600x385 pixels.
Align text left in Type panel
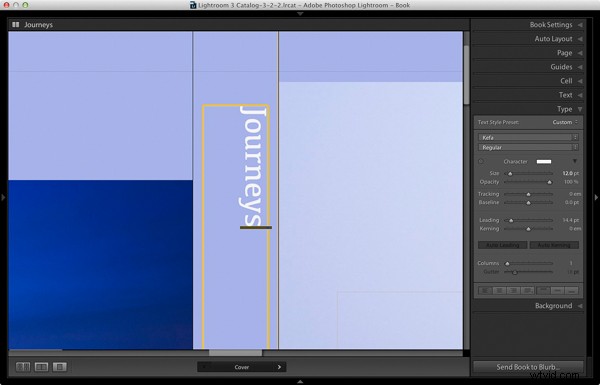pyautogui.click(x=485, y=291)
